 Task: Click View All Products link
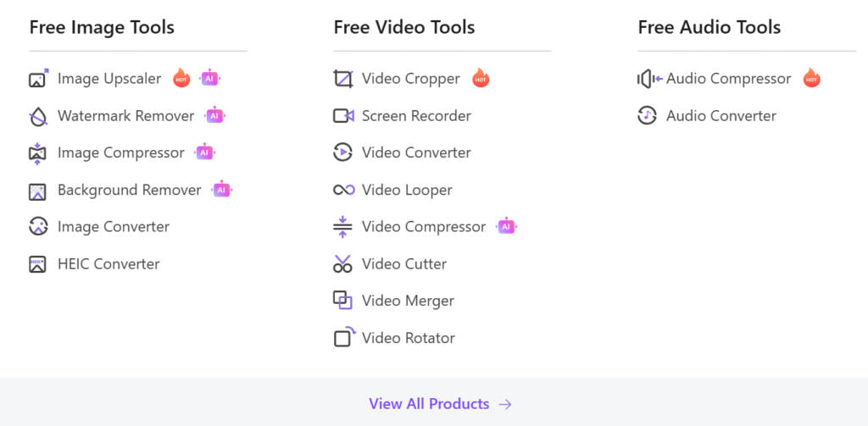pos(429,404)
